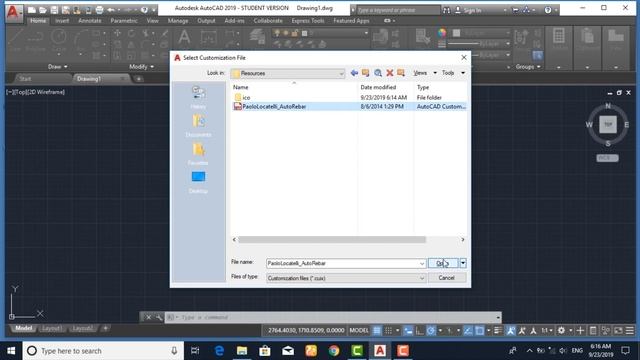Viewport: 640px width, 360px height.
Task: Open the Documents places shortcut
Action: pos(198,125)
